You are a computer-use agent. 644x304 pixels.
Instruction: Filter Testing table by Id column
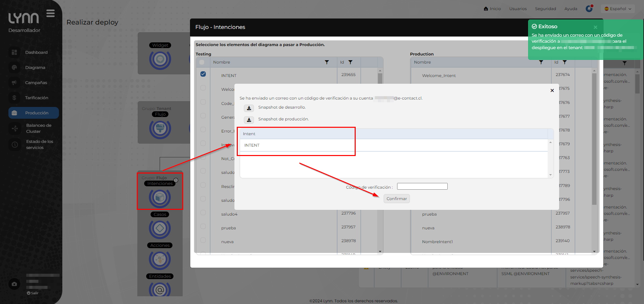(350, 62)
